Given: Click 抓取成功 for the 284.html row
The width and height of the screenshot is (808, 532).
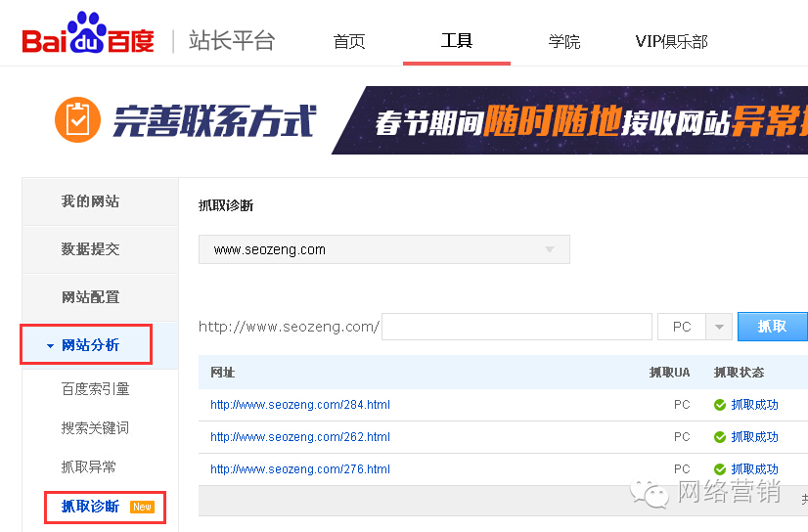Looking at the screenshot, I should click(x=754, y=405).
